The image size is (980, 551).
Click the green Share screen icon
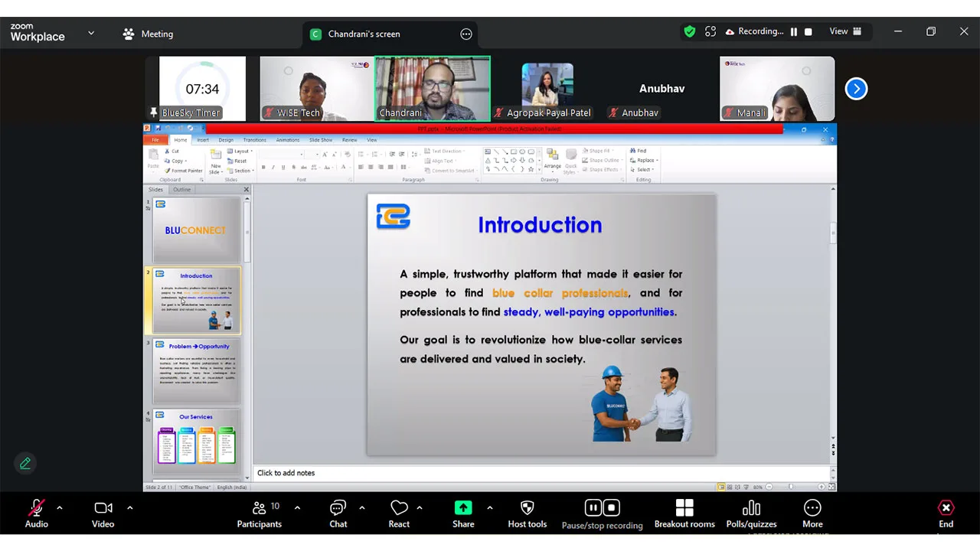tap(463, 508)
